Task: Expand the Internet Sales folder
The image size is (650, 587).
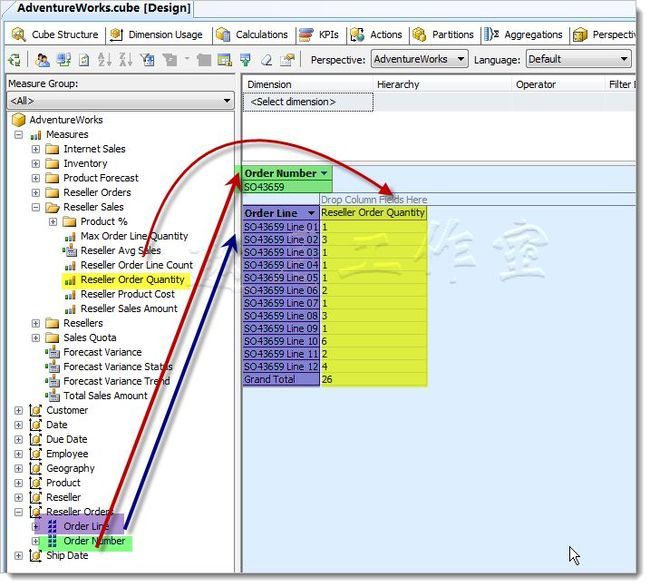Action: point(36,149)
